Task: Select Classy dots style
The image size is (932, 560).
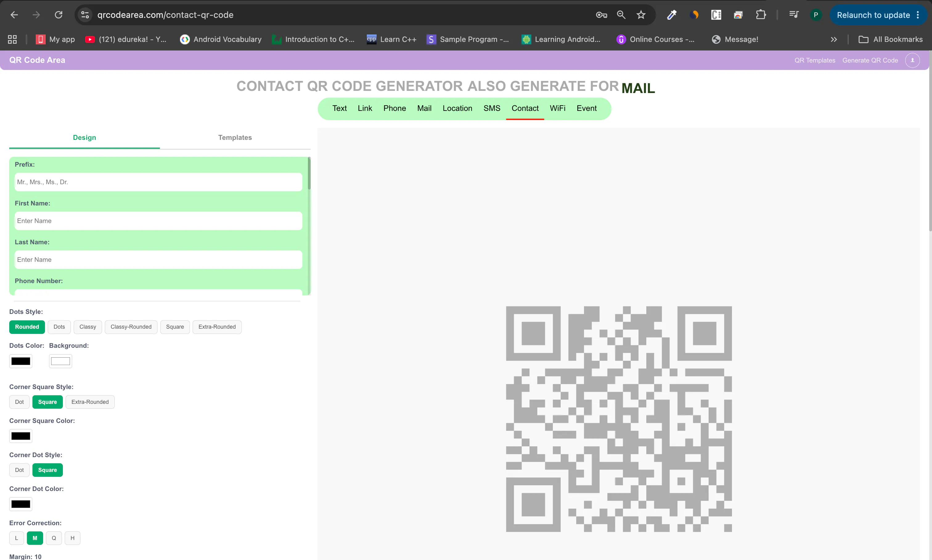Action: tap(88, 327)
